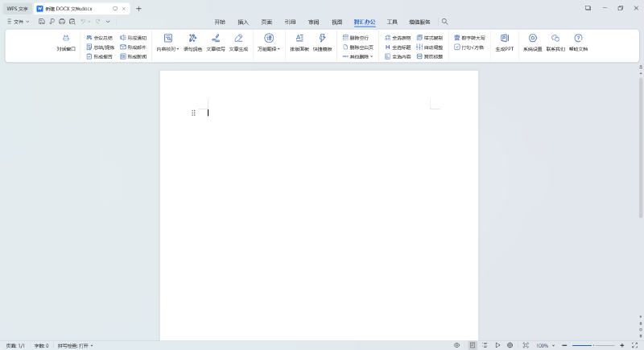644x350 pixels.
Task: Toggle full screen mode in status bar
Action: pyautogui.click(x=634, y=345)
